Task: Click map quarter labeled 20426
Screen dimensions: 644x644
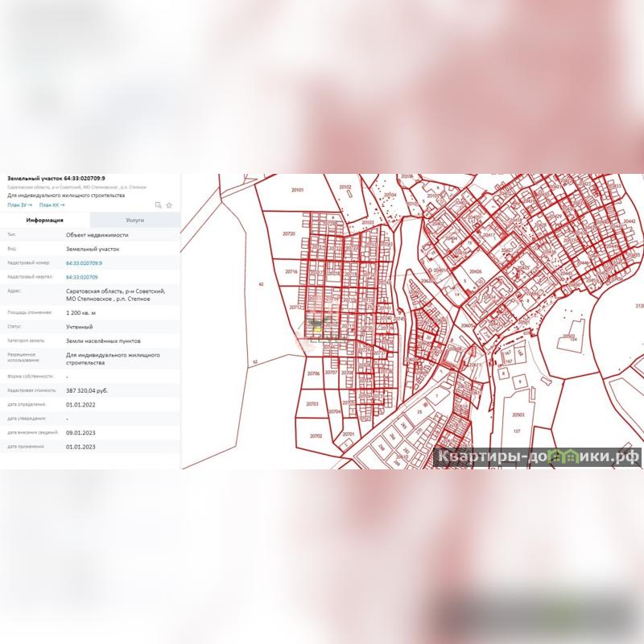Action: coord(476,271)
